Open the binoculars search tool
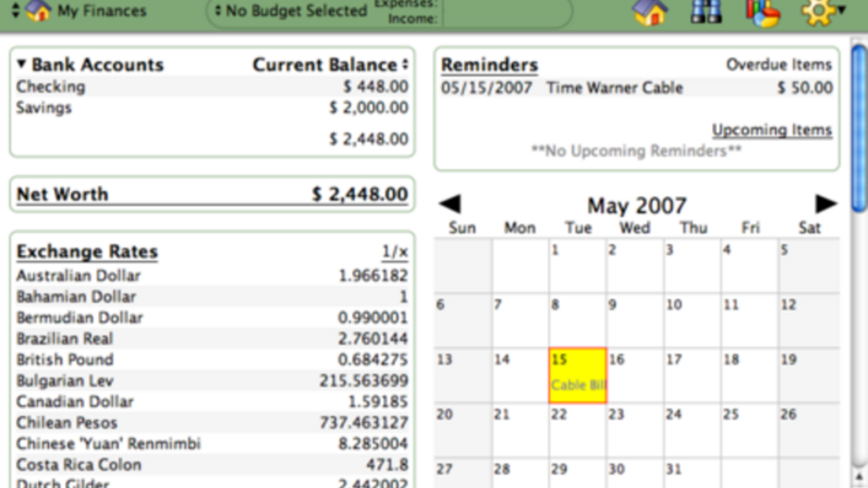The image size is (868, 488). 706,12
